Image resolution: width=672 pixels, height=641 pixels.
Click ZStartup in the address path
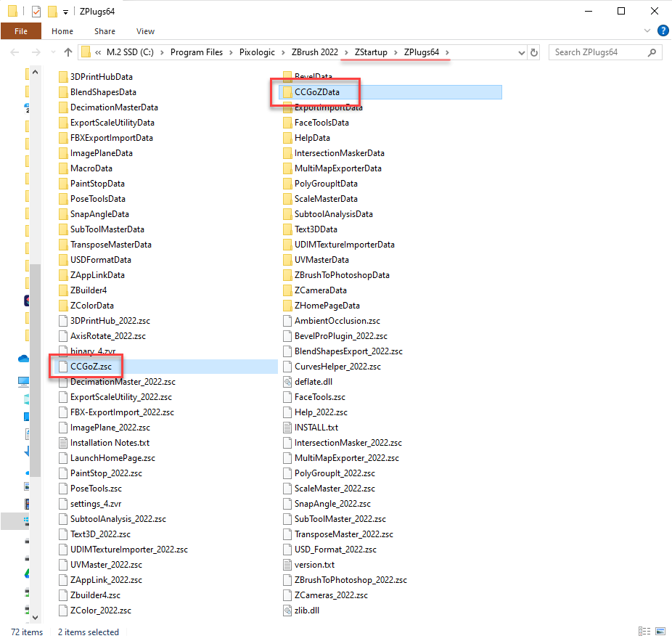371,52
